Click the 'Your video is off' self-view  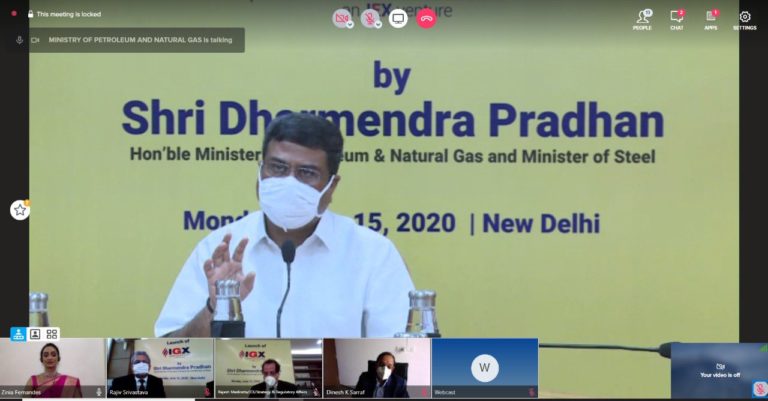coord(719,371)
